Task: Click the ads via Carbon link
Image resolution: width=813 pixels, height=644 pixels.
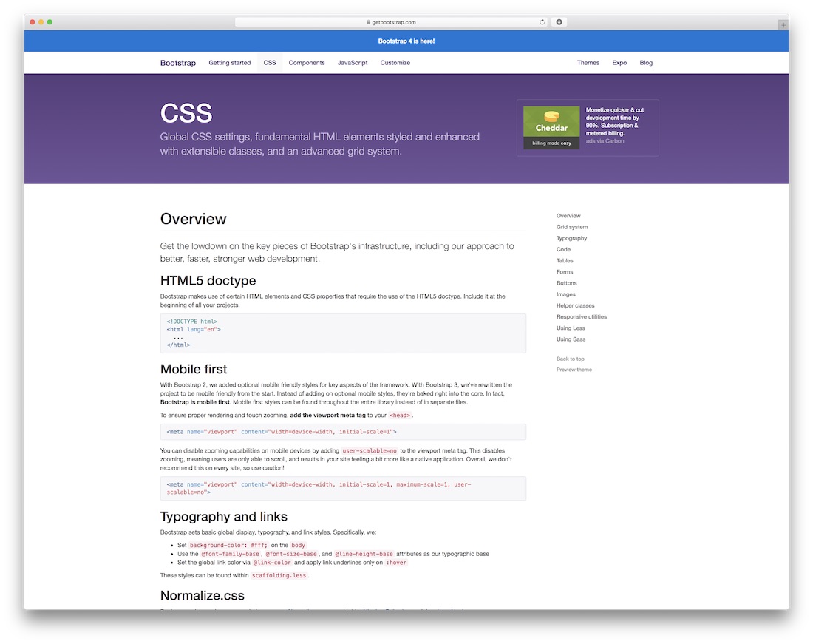Action: click(605, 141)
